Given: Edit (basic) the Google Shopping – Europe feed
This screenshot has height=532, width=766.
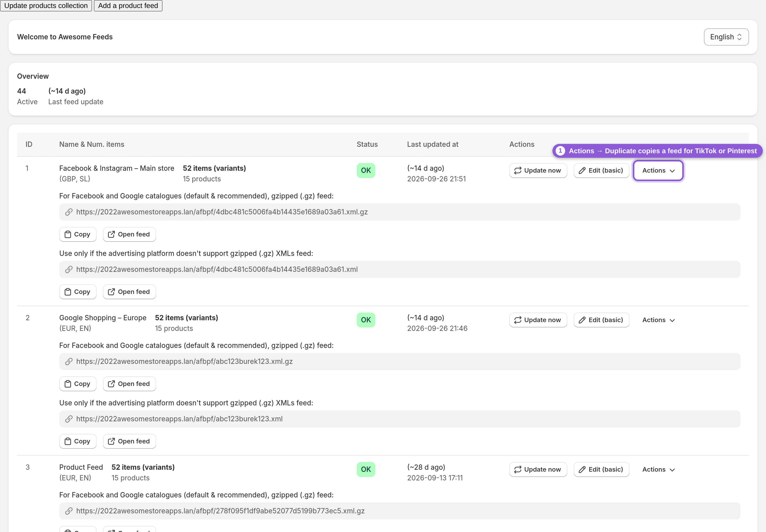Looking at the screenshot, I should point(601,320).
